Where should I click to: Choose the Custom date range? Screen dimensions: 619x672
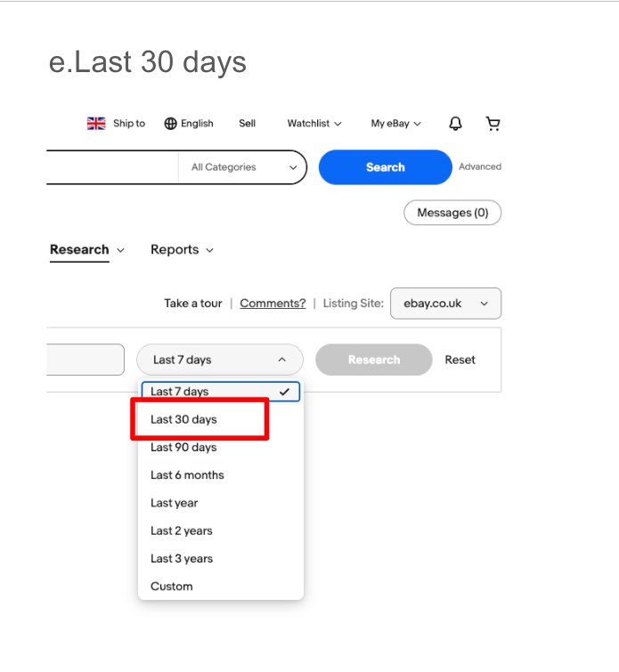pyautogui.click(x=172, y=587)
